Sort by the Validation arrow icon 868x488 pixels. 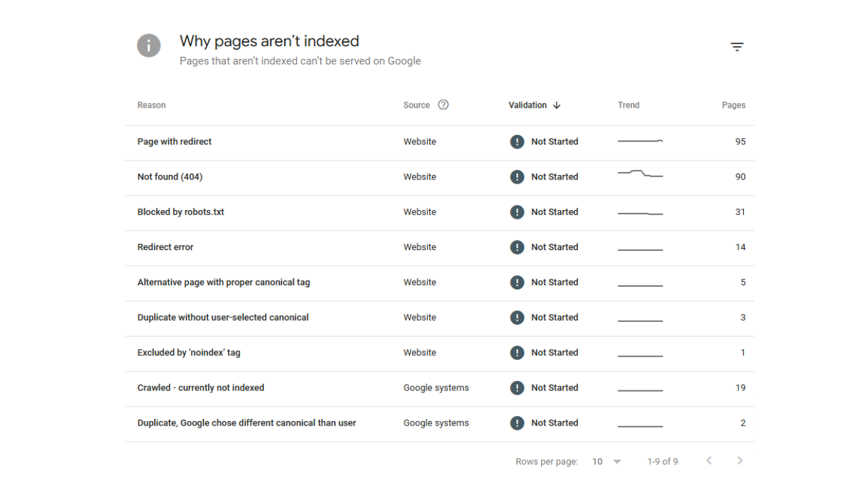click(557, 105)
